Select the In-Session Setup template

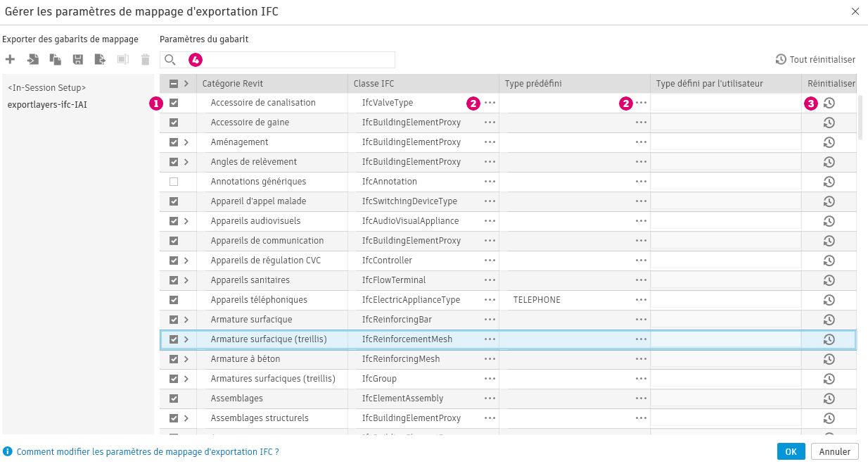[x=46, y=88]
